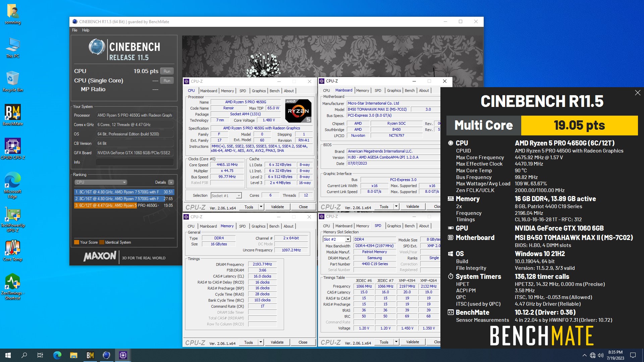The image size is (644, 362).
Task: Click the MAXON logo in Cinebench
Action: click(100, 257)
